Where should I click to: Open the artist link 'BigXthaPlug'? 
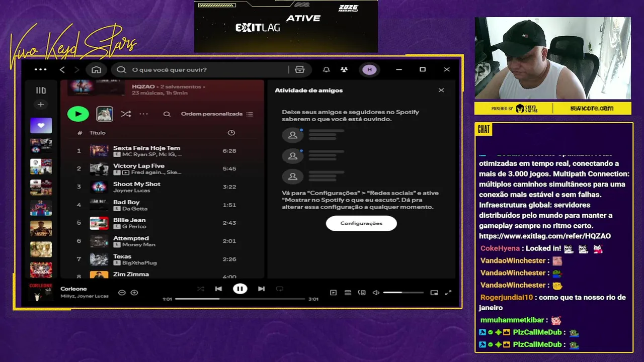click(139, 263)
